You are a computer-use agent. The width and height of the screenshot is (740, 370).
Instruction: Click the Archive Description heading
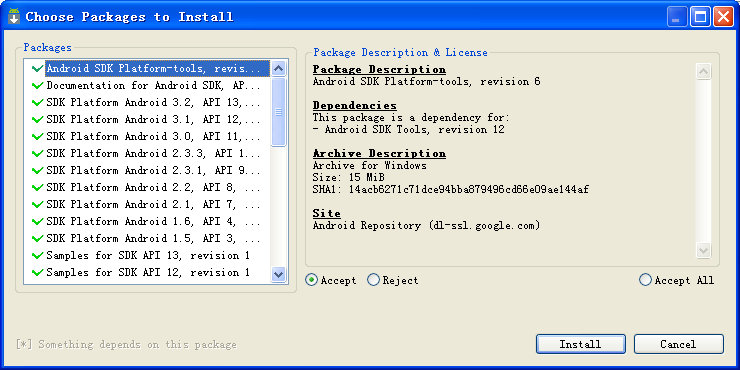(379, 153)
